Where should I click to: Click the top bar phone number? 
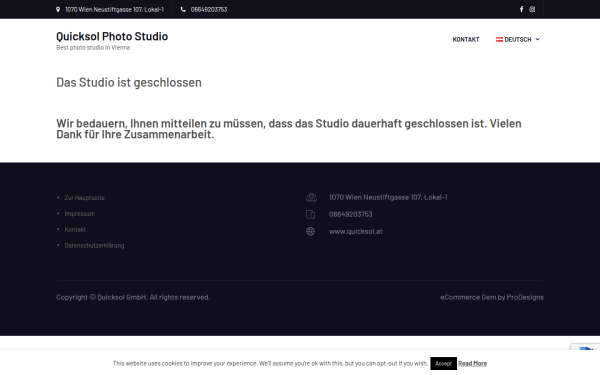(x=209, y=9)
